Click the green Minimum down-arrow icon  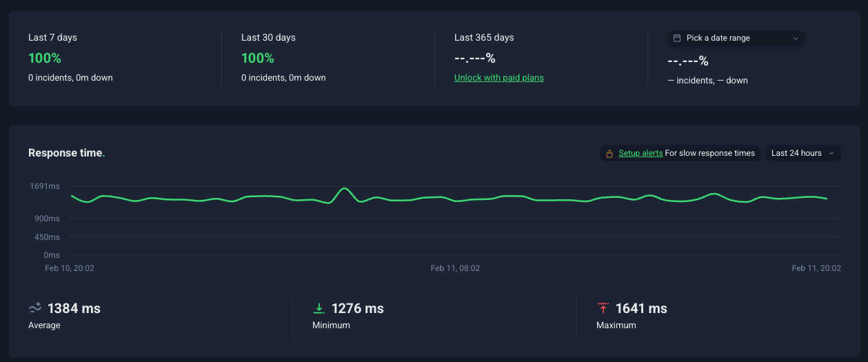pos(319,308)
